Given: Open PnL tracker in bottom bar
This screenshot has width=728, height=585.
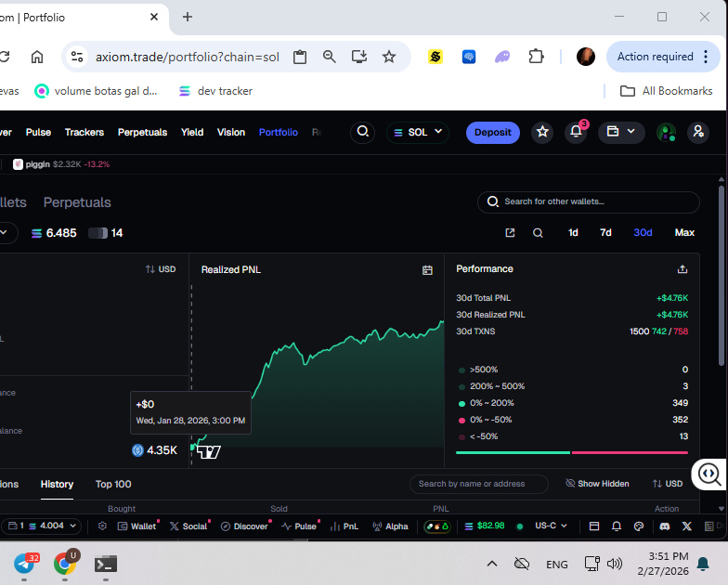Looking at the screenshot, I should 344,526.
